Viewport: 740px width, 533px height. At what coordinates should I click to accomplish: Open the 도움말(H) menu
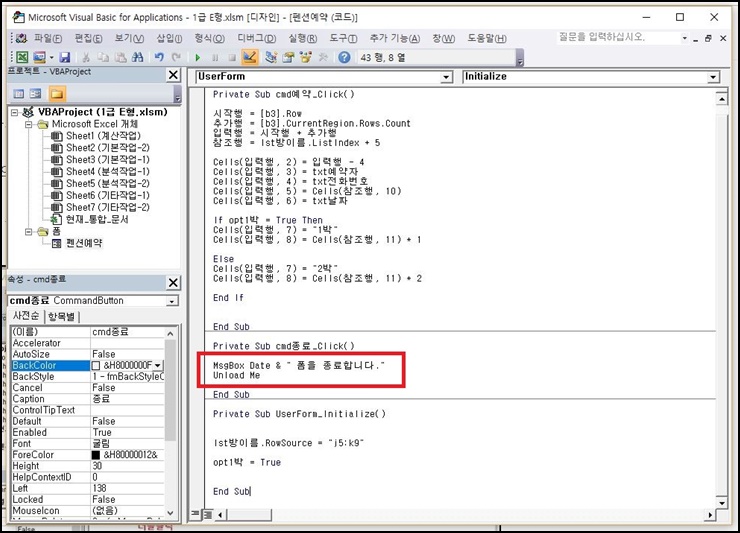click(487, 38)
